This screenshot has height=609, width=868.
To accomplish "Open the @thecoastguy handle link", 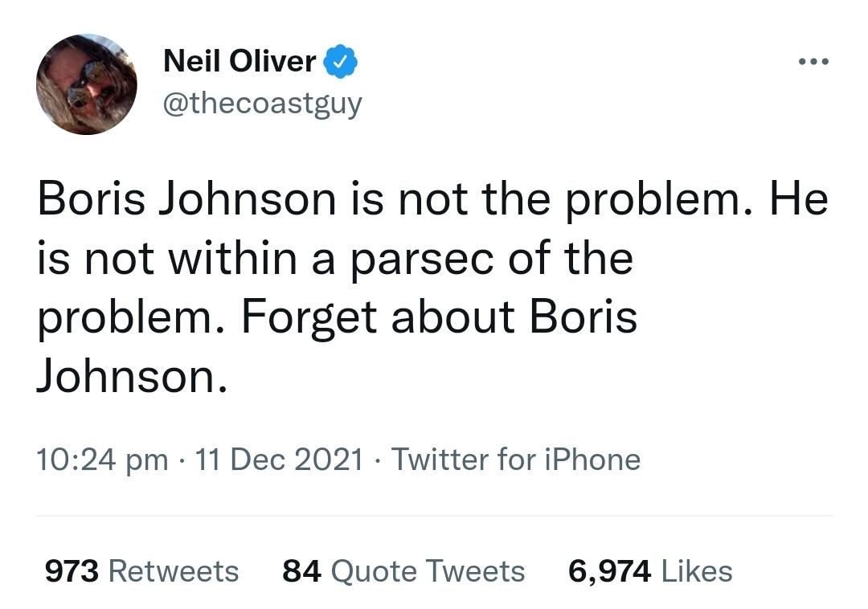I will tap(263, 103).
